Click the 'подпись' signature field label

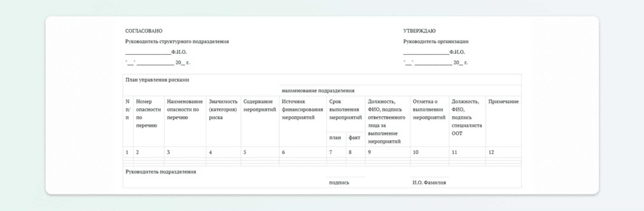(339, 183)
